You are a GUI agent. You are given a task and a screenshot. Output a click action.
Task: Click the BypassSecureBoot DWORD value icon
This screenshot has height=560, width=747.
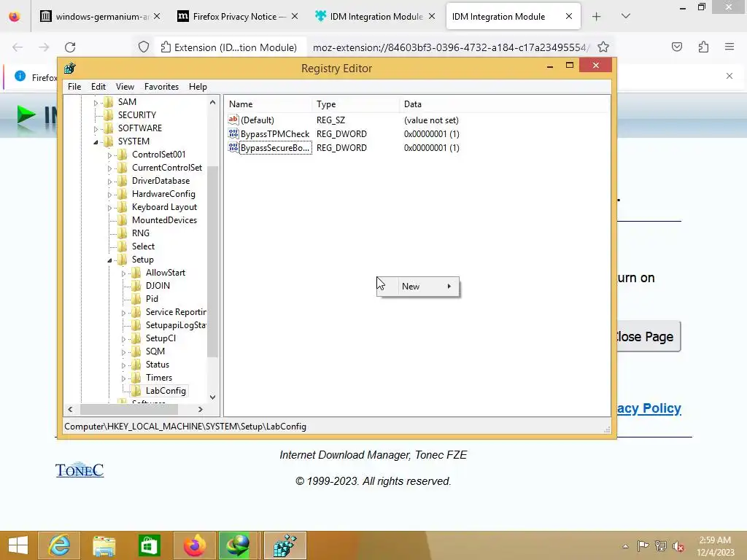tap(233, 147)
